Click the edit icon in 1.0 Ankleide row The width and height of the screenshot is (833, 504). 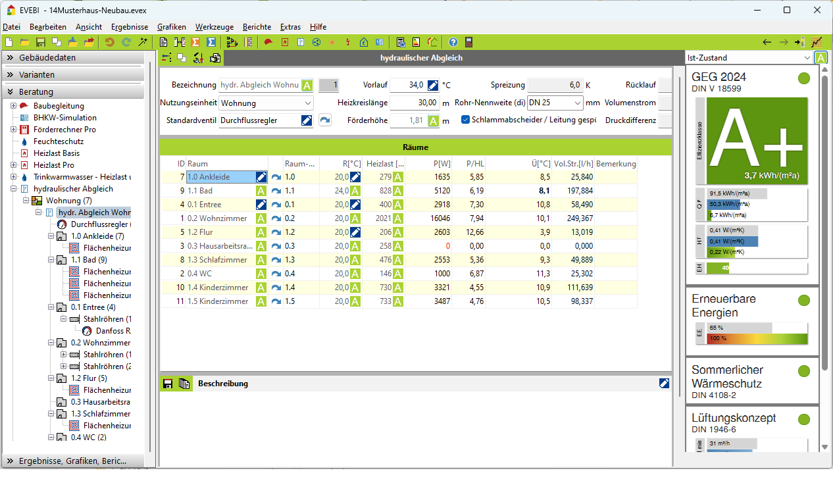[261, 177]
